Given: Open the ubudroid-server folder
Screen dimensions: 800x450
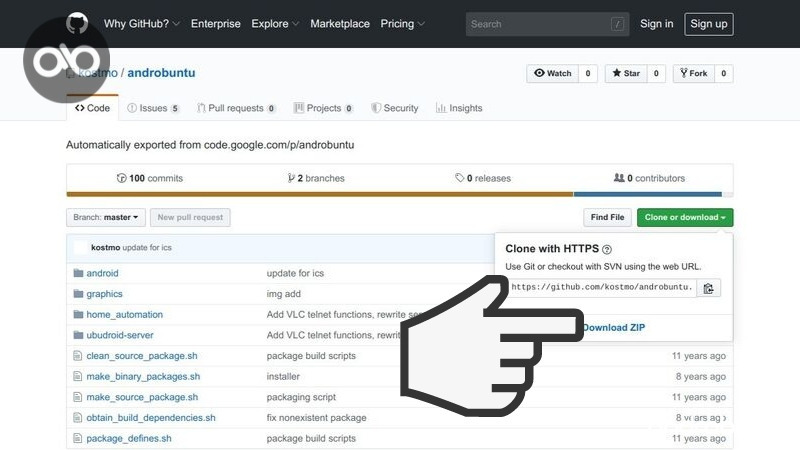Looking at the screenshot, I should (120, 335).
